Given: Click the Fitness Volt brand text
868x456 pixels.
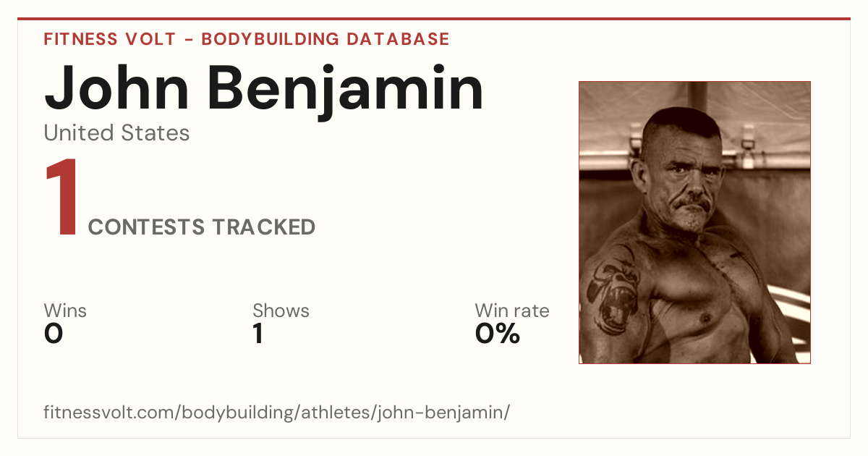Looking at the screenshot, I should (x=109, y=39).
